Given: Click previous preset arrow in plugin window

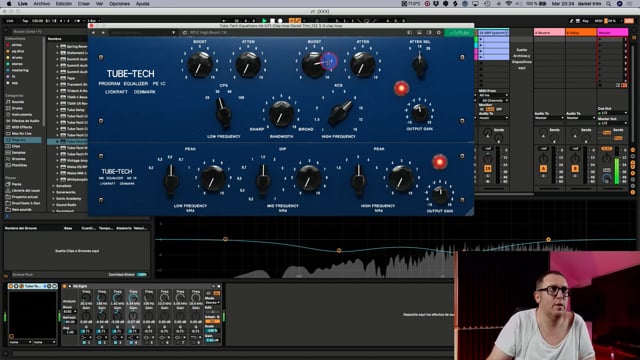Looking at the screenshot, I should coord(93,32).
